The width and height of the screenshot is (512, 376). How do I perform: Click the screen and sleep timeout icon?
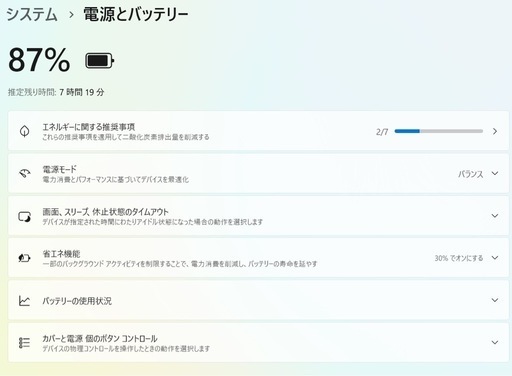[24, 217]
